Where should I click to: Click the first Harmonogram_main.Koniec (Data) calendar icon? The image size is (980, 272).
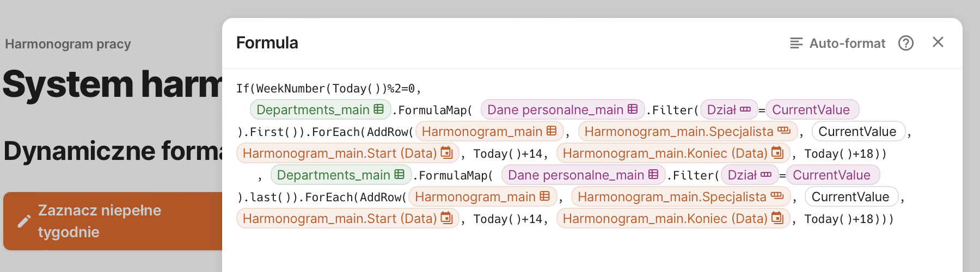click(x=777, y=153)
